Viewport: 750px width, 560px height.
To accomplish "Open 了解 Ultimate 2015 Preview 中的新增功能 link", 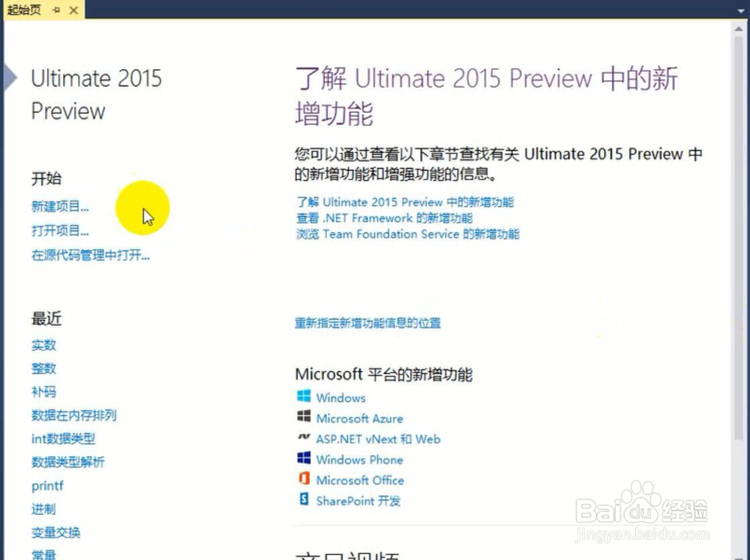I will click(405, 202).
